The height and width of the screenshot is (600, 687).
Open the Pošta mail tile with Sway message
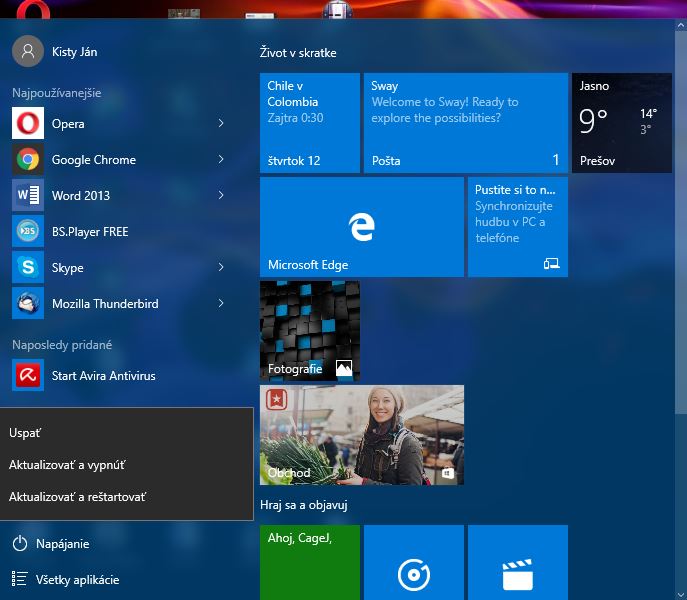click(466, 123)
